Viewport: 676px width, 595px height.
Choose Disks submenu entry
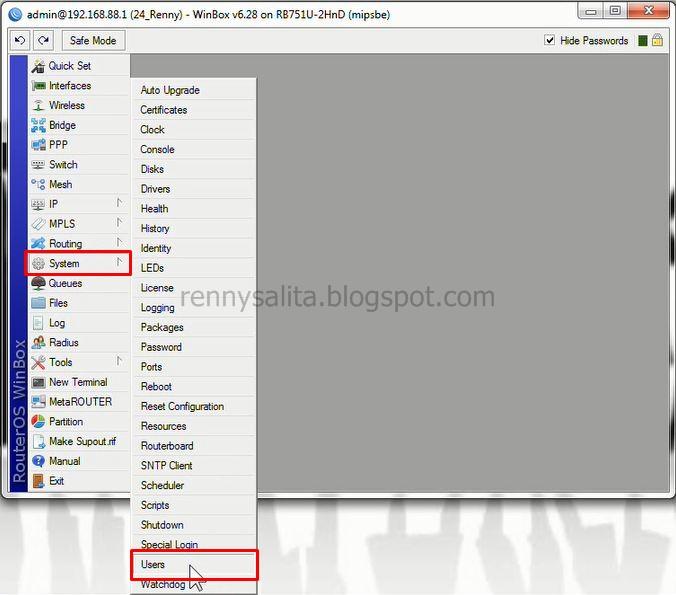(194, 169)
